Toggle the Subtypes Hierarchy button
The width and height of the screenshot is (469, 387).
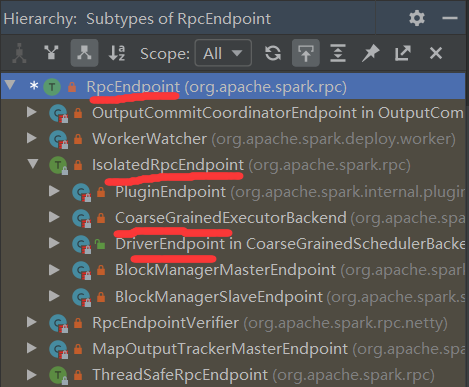[84, 53]
